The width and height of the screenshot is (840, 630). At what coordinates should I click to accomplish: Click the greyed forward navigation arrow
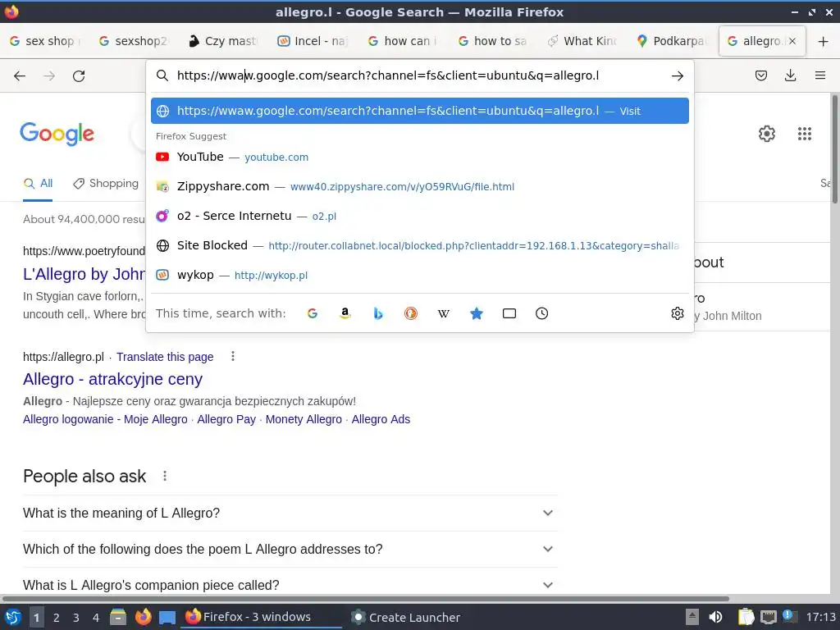[49, 76]
